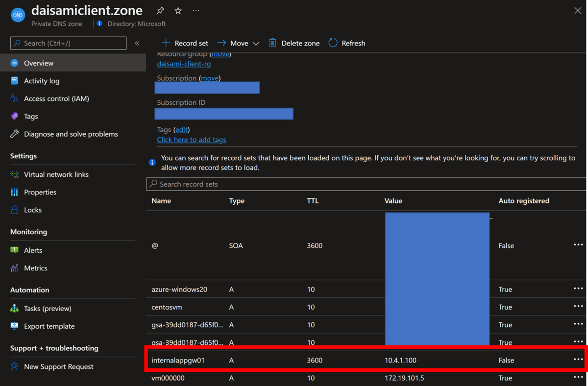The width and height of the screenshot is (588, 386).
Task: Open Virtual network links
Action: coord(56,174)
